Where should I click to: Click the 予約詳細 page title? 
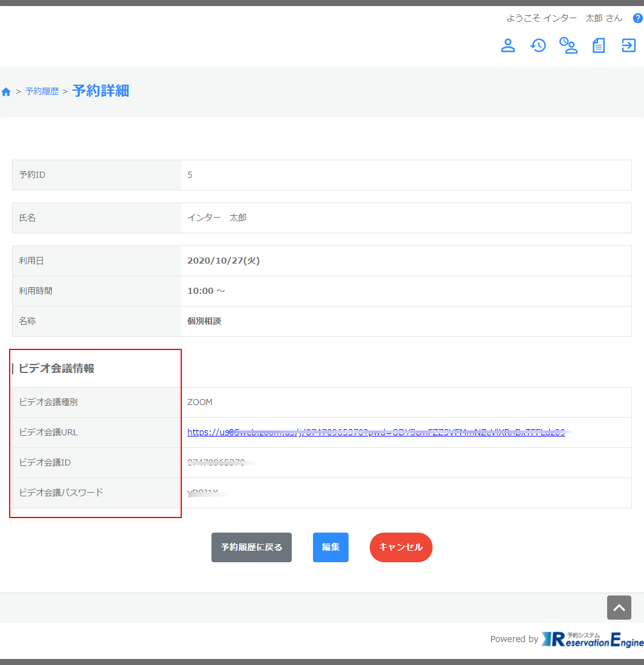(100, 91)
